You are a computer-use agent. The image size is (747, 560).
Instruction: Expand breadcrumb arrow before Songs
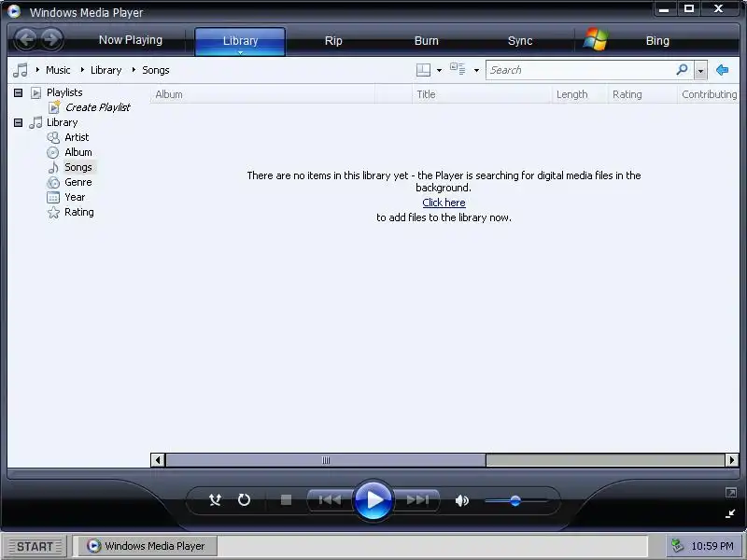point(134,70)
